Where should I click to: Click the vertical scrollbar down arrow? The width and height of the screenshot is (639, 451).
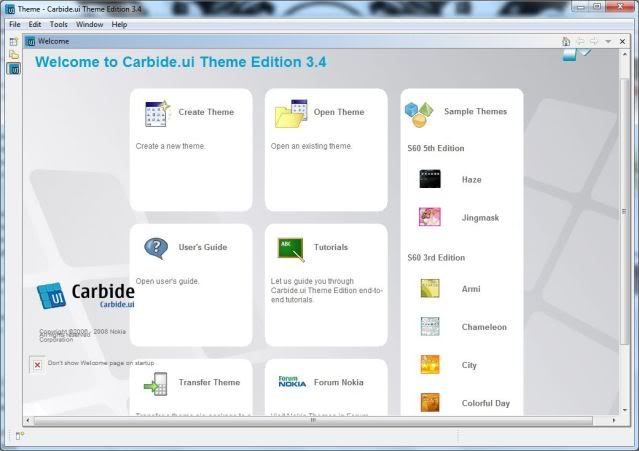point(625,411)
